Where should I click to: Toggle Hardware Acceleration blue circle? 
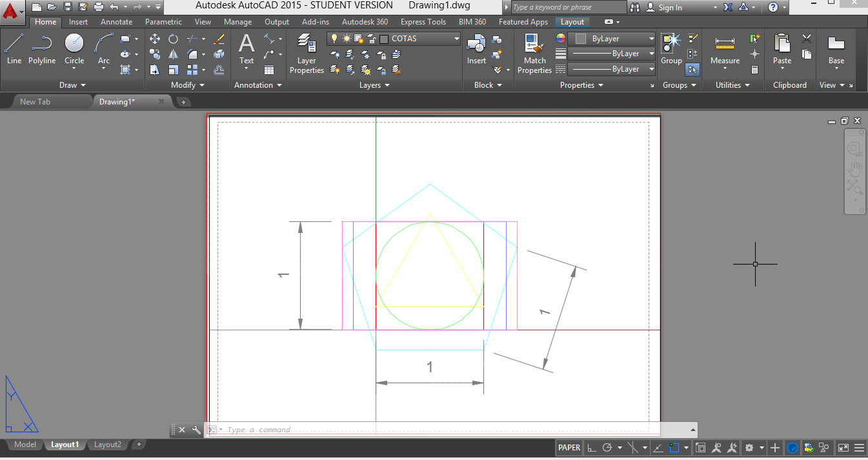pos(792,448)
